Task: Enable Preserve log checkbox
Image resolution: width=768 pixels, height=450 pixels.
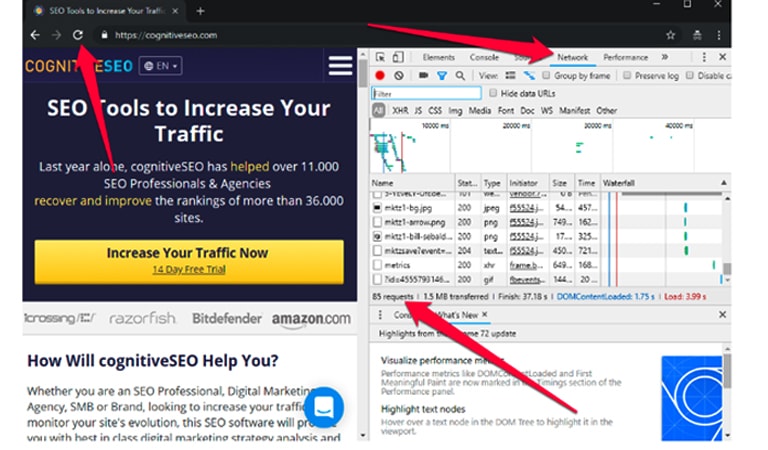Action: pos(626,75)
